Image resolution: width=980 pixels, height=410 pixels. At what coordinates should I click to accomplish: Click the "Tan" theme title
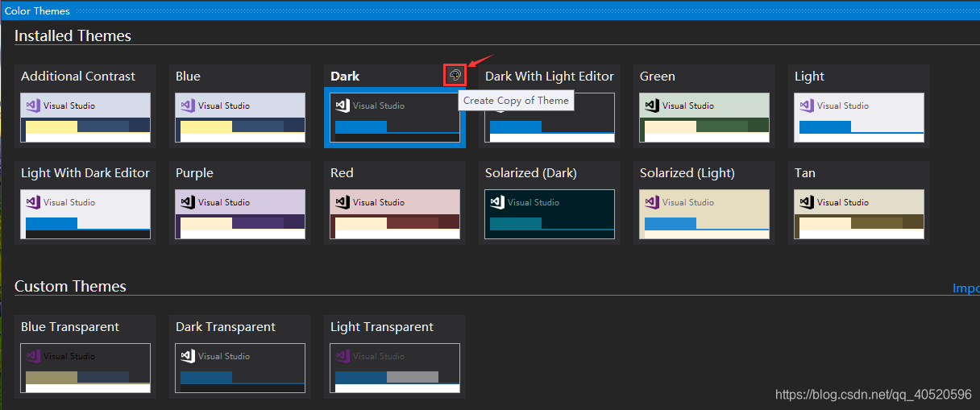point(805,173)
